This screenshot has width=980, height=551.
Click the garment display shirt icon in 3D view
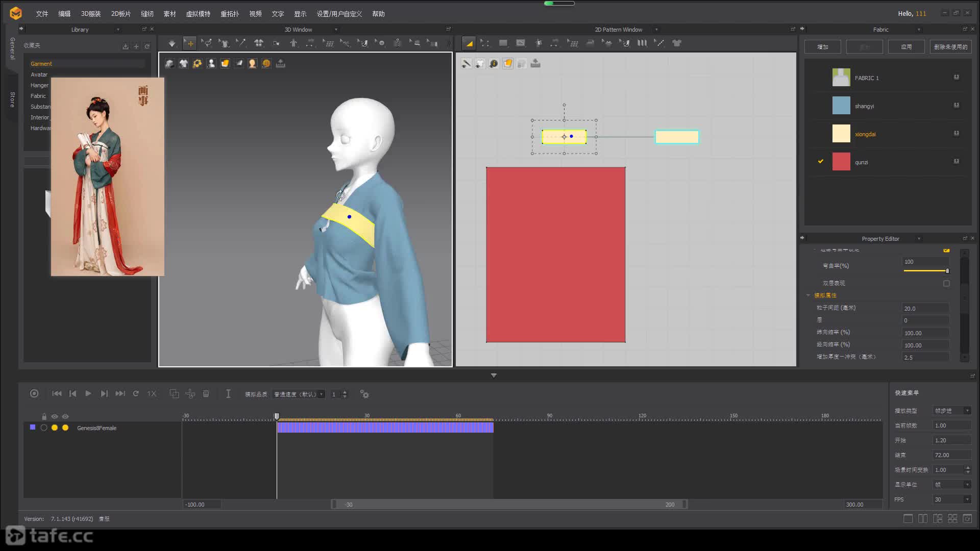point(183,63)
